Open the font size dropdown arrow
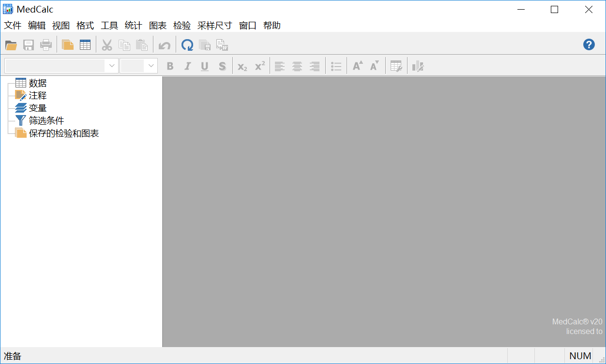Screen dimensions: 606x364 [151, 66]
